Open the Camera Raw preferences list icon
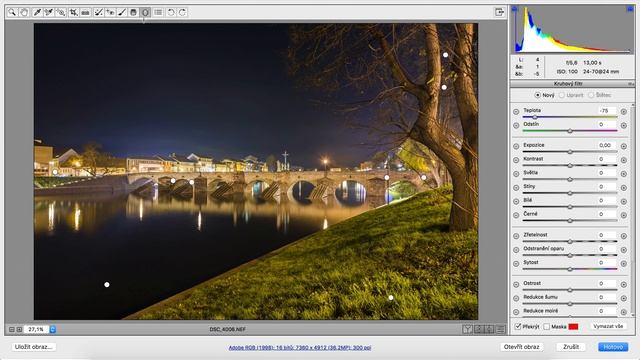 pyautogui.click(x=158, y=12)
